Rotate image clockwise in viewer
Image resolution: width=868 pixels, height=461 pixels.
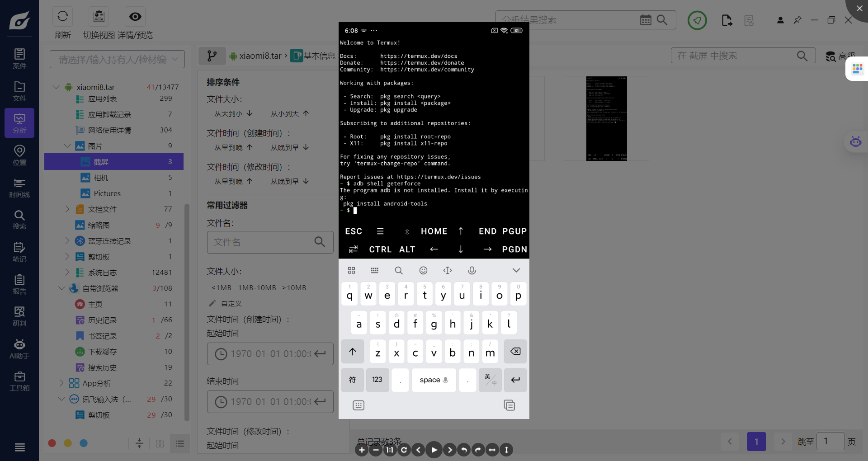point(478,450)
